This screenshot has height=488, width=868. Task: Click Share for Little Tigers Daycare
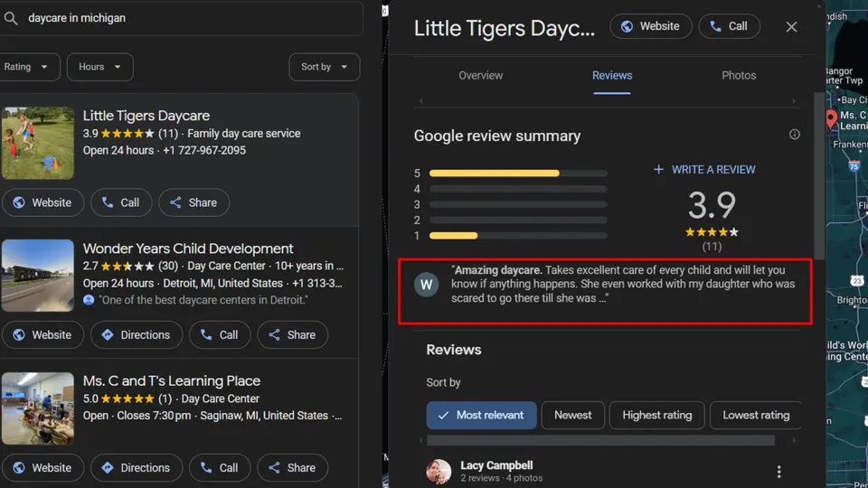click(193, 202)
